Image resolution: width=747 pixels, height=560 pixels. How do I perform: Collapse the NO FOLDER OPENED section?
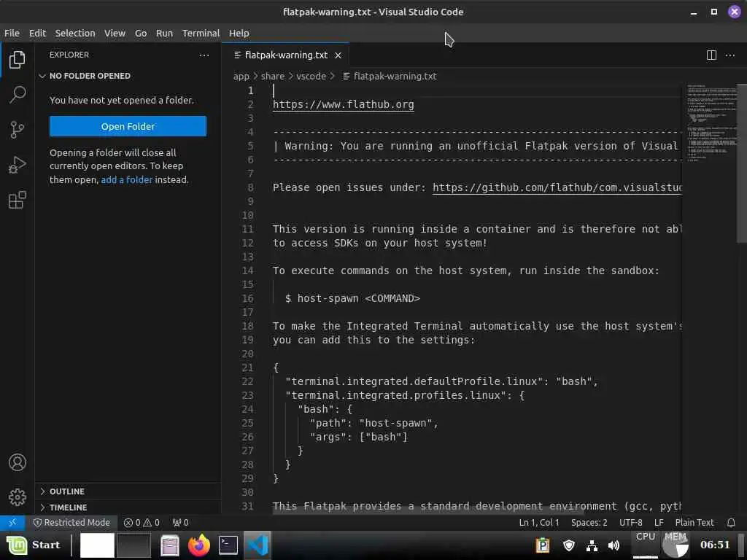[128, 76]
